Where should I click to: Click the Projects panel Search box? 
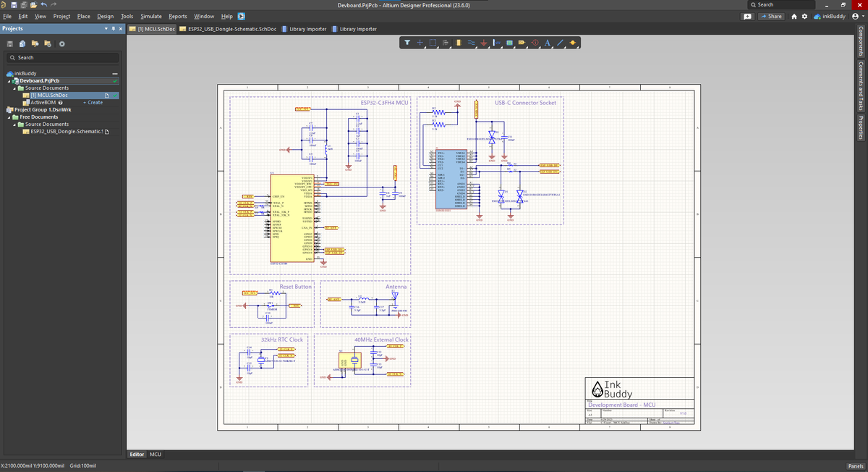[61, 57]
